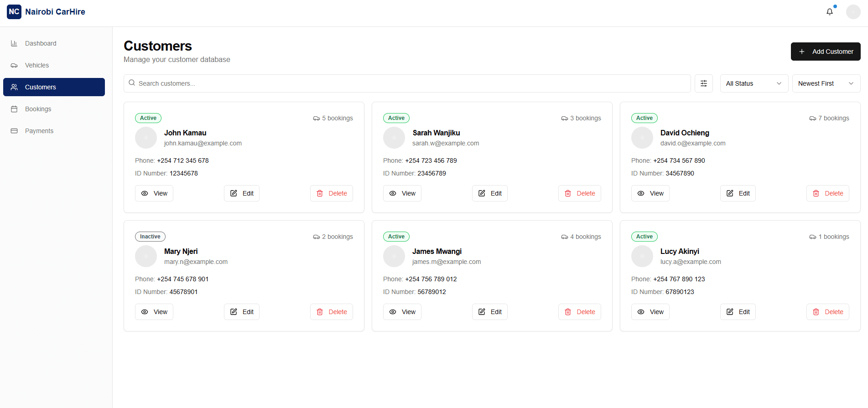Click the NC logo icon
868x408 pixels.
tap(14, 12)
